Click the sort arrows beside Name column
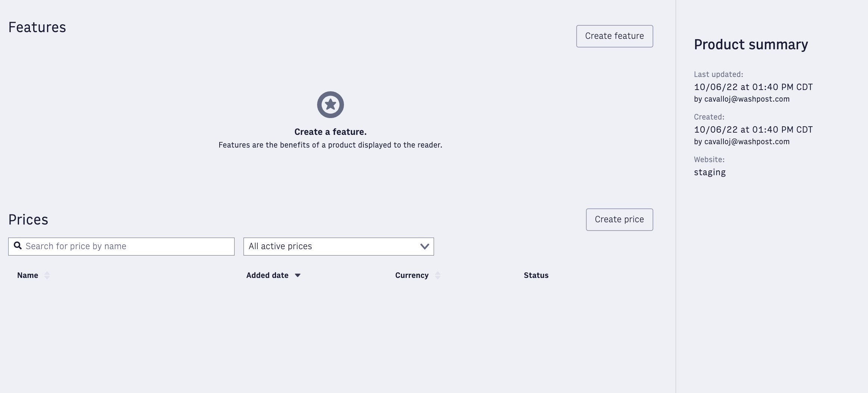The width and height of the screenshot is (868, 393). coord(47,275)
